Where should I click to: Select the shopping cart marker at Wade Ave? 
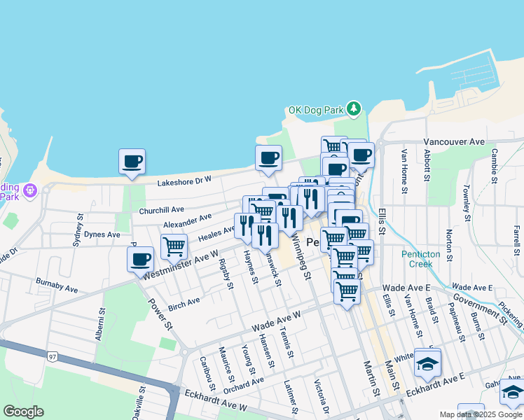click(347, 293)
